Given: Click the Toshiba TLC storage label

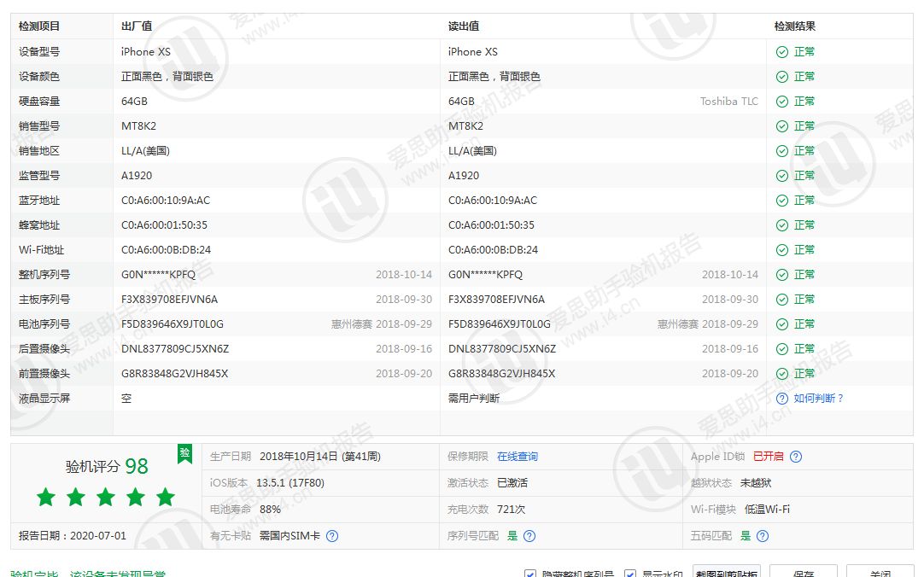Looking at the screenshot, I should pos(729,102).
